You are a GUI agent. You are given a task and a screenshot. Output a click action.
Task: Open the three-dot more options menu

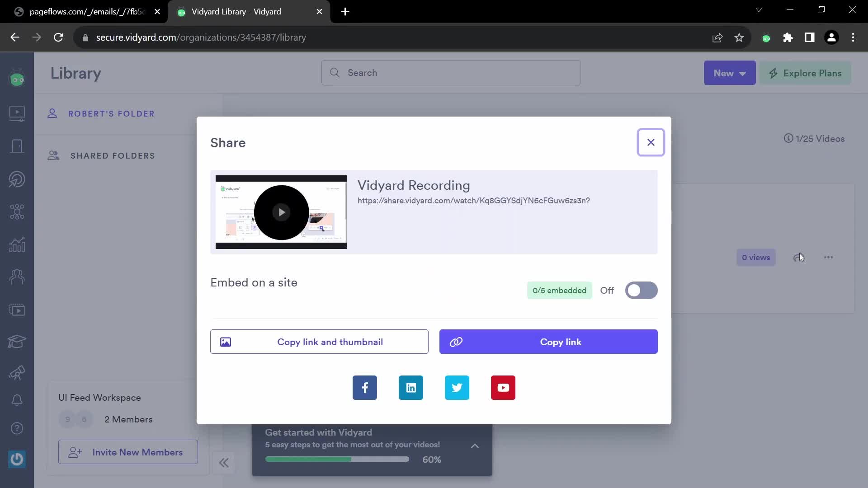point(829,257)
